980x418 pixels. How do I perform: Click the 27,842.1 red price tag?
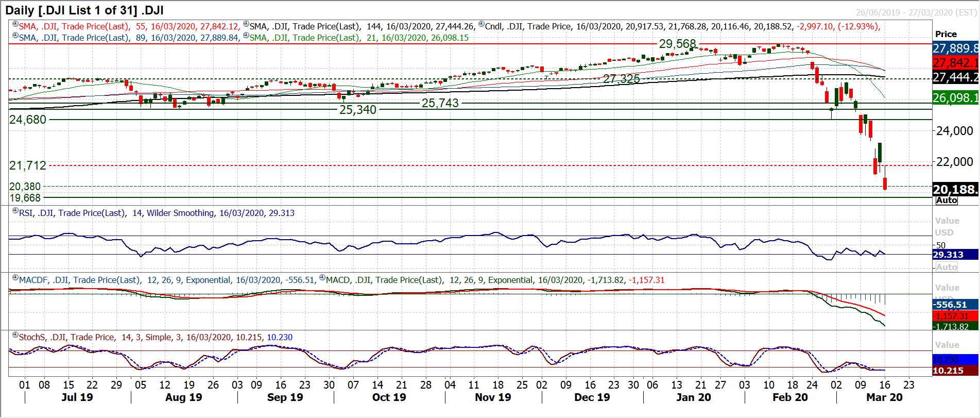tap(956, 63)
